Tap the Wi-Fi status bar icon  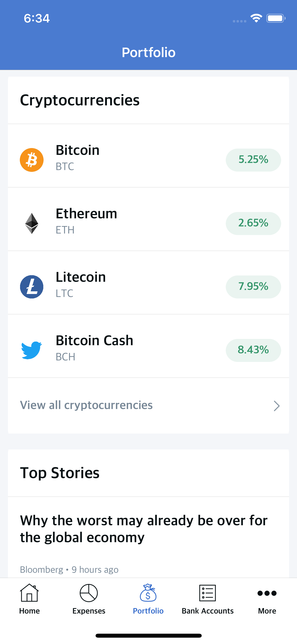[x=256, y=18]
